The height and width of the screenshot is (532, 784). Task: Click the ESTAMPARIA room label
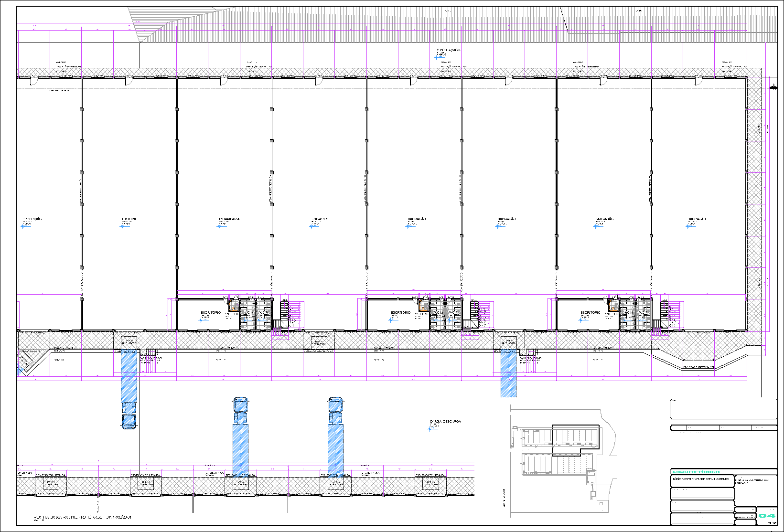tap(229, 219)
